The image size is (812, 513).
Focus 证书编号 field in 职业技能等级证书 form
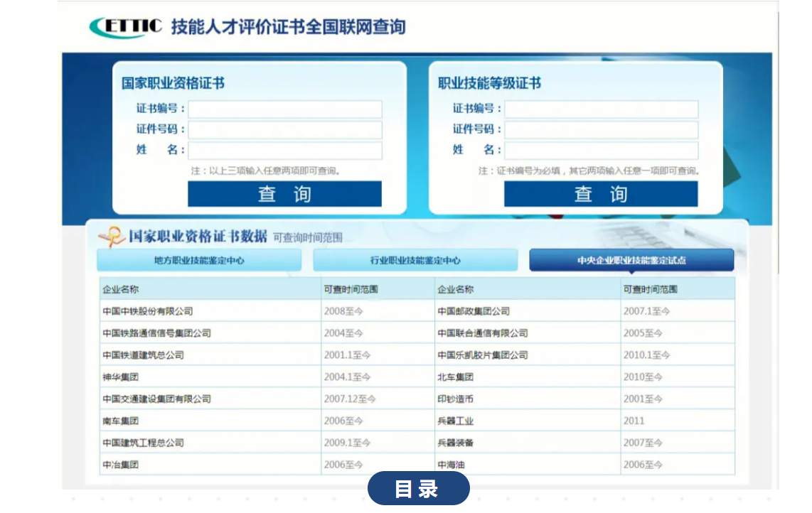602,109
